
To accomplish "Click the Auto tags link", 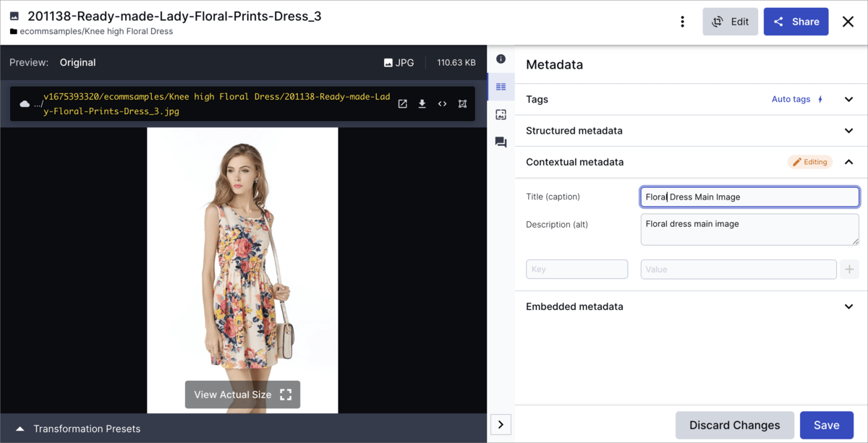I will coord(797,99).
